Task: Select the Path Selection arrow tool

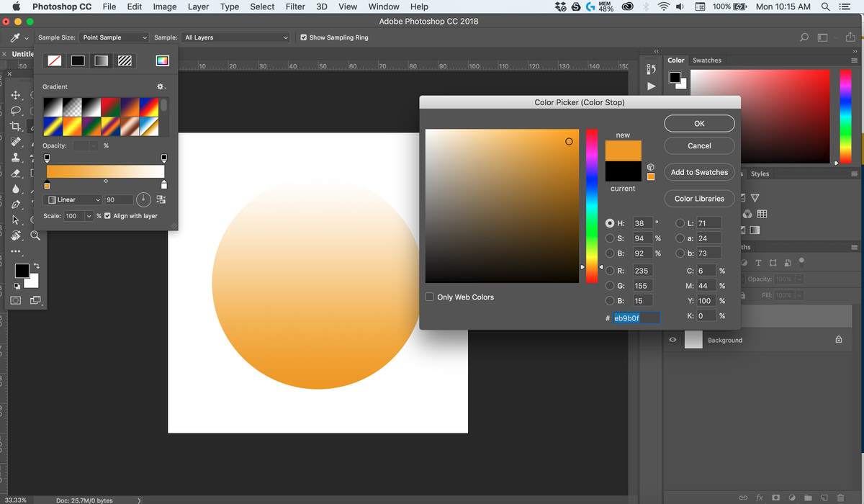Action: 16,220
